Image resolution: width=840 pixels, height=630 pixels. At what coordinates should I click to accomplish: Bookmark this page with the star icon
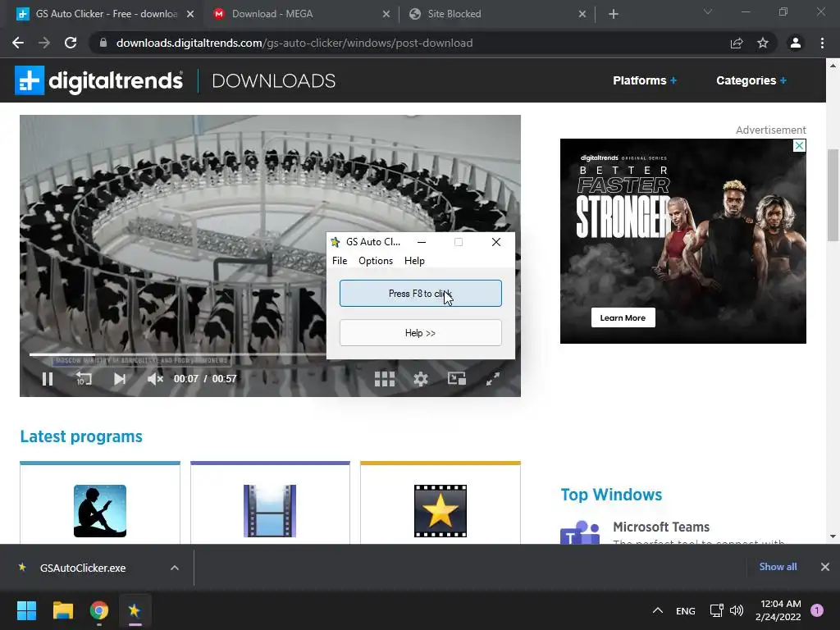click(x=763, y=43)
